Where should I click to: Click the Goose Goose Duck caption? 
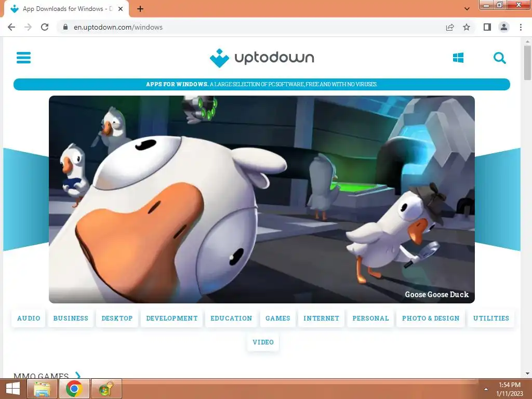pos(436,294)
